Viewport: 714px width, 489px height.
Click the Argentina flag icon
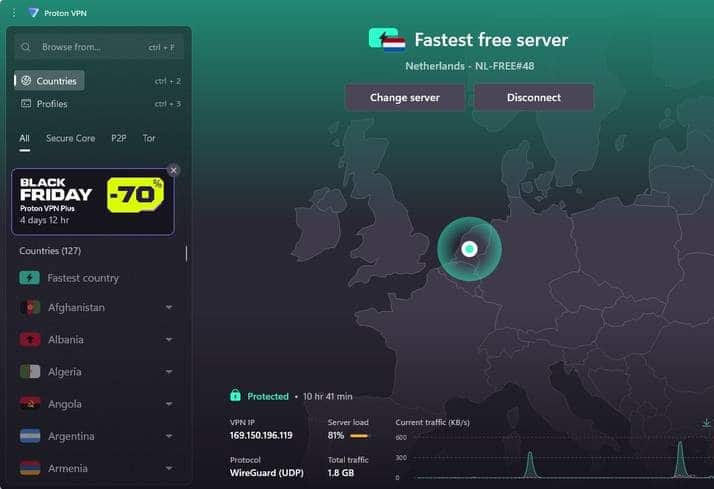tap(30, 436)
